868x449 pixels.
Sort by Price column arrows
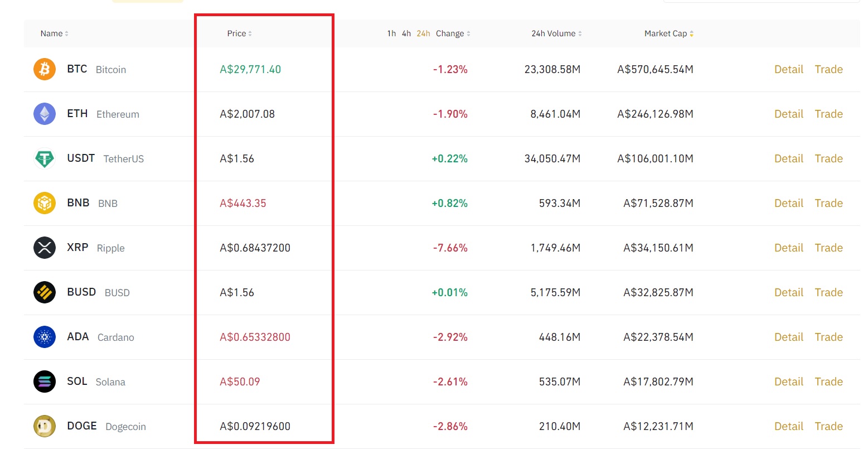(250, 33)
